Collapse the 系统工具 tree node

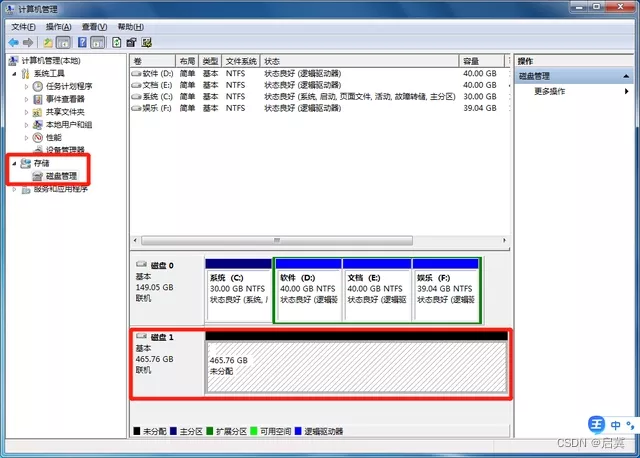(x=14, y=73)
